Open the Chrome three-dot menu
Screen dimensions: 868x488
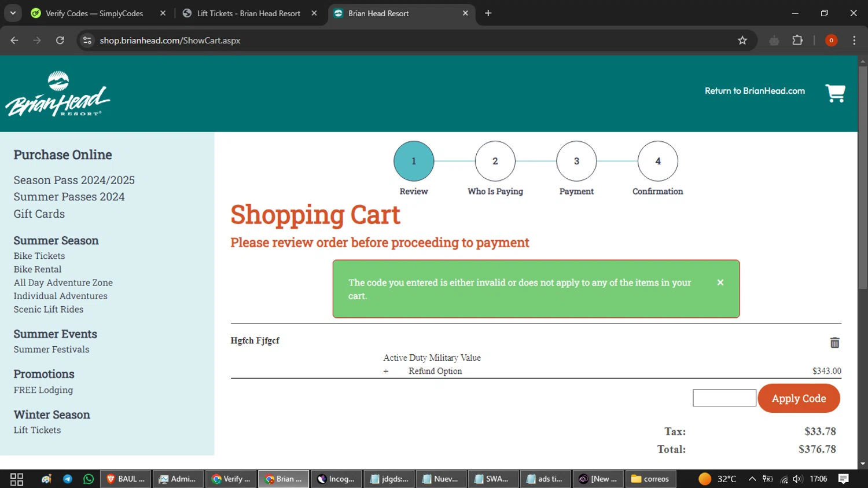pos(854,41)
